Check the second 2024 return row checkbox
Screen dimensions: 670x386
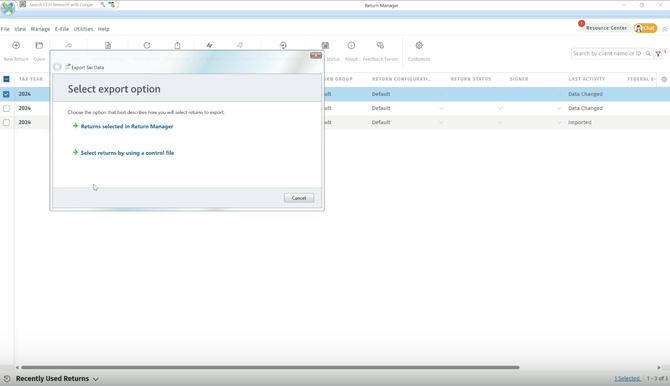tap(6, 108)
